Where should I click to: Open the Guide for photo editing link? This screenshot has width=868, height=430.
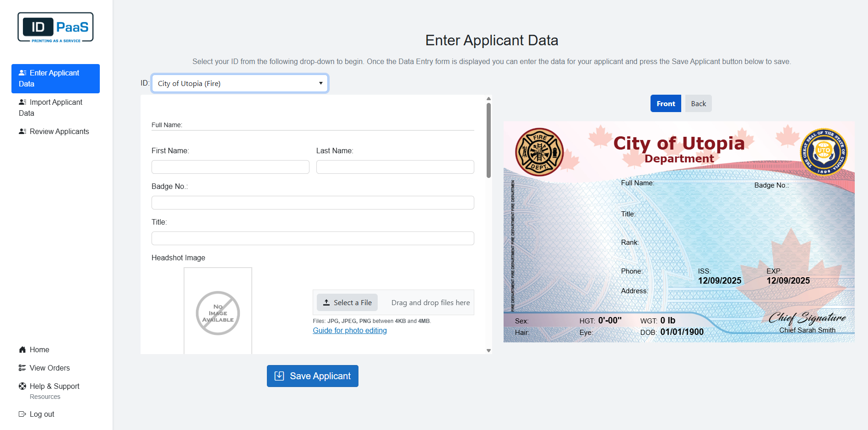[x=349, y=330]
